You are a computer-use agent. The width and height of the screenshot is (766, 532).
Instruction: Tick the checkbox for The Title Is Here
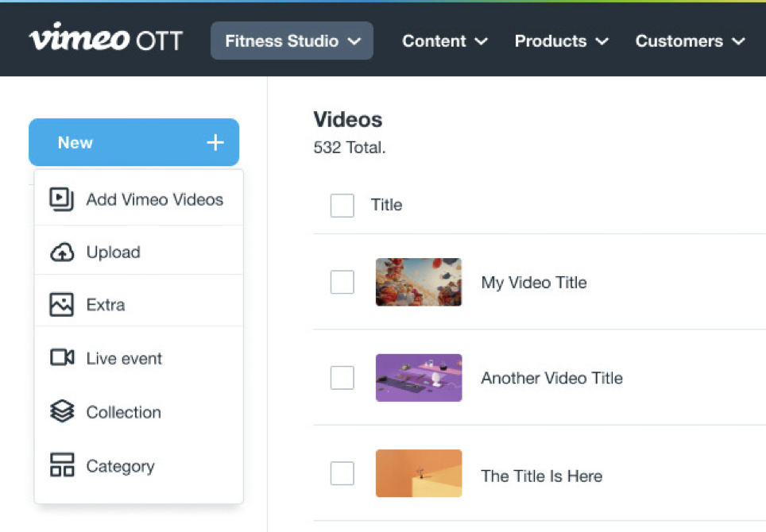click(x=342, y=474)
